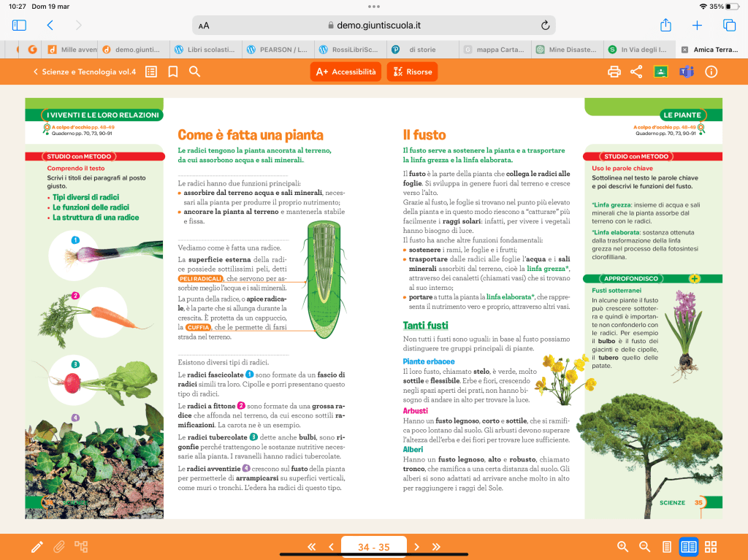Zoom in on the page
The height and width of the screenshot is (560, 748).
tap(623, 546)
